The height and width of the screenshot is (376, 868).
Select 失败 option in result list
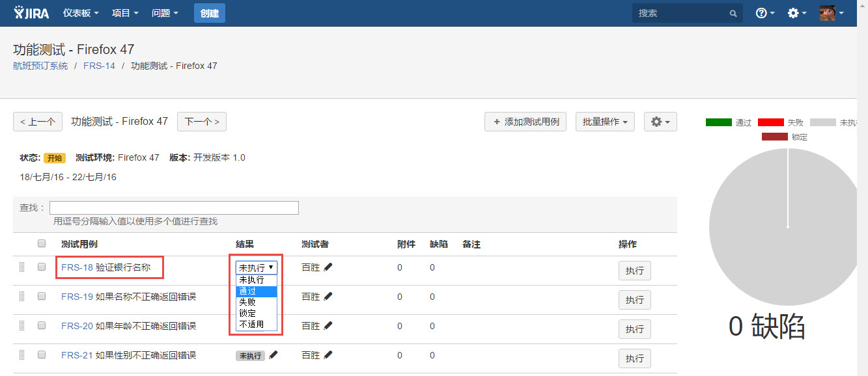[x=257, y=302]
